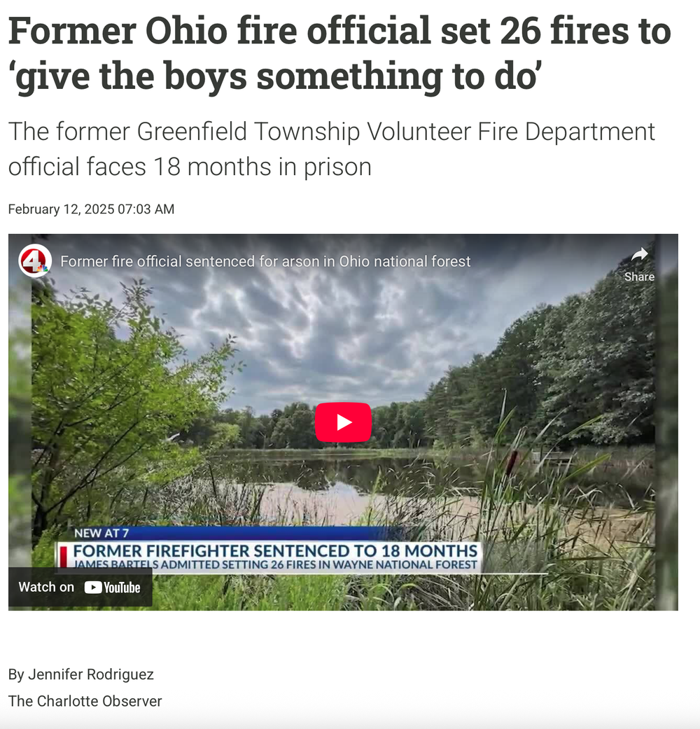This screenshot has width=700, height=729.
Task: Click the red YouTube play button
Action: point(343,422)
